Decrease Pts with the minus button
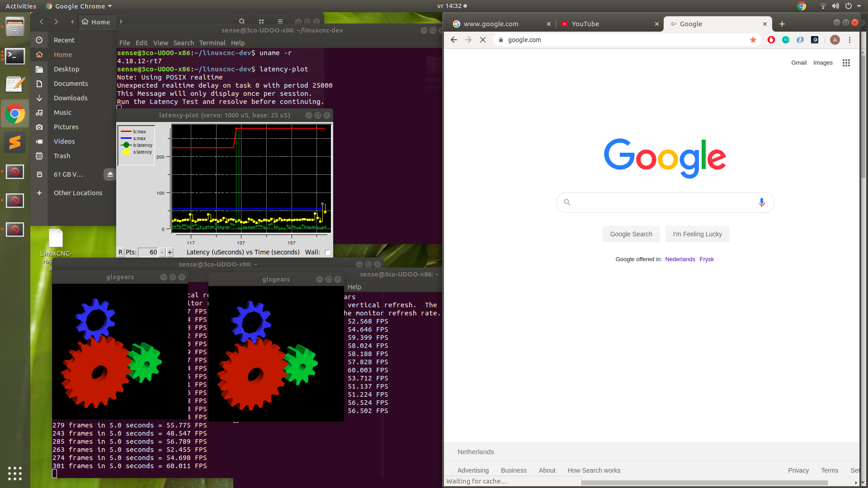 coord(162,252)
